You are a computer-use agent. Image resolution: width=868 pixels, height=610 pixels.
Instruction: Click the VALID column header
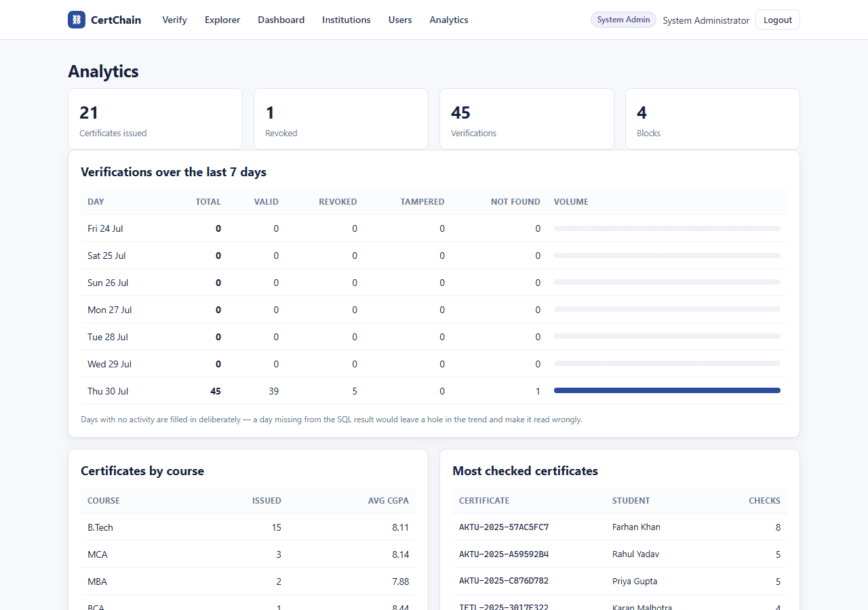pyautogui.click(x=267, y=202)
